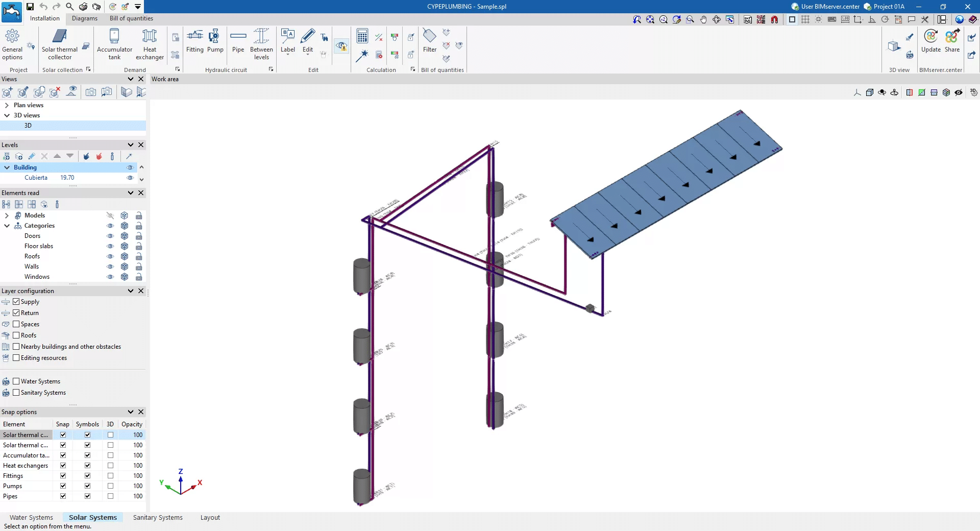Select the Pump tool in ribbon
Screen dimensions: 980x531
[x=215, y=41]
